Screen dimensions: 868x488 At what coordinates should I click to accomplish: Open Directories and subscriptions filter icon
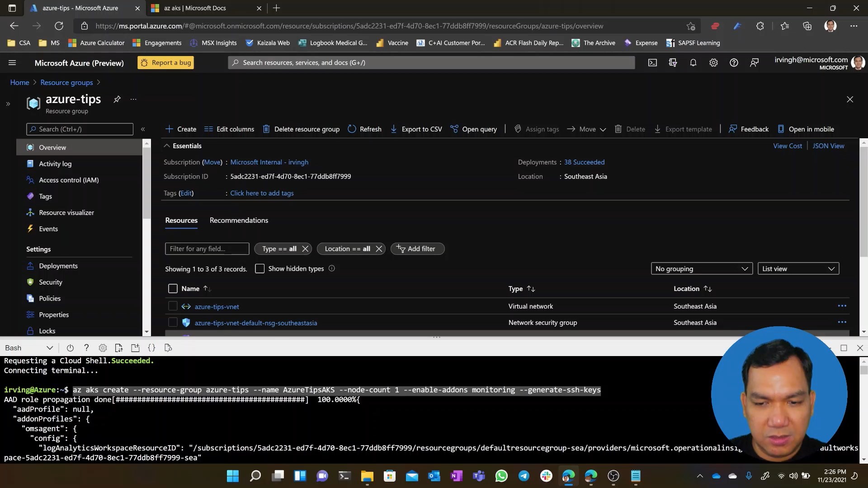coord(673,63)
